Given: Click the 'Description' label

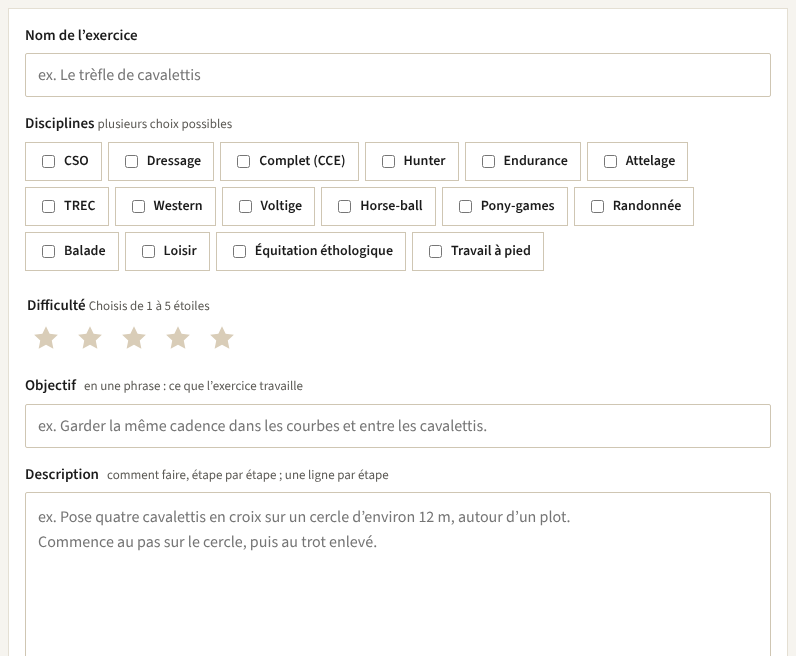Looking at the screenshot, I should click(x=62, y=474).
